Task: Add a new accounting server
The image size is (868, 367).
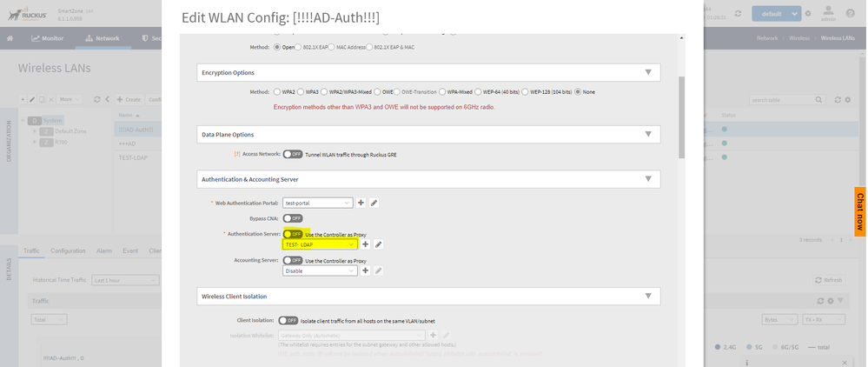Action: pos(366,270)
